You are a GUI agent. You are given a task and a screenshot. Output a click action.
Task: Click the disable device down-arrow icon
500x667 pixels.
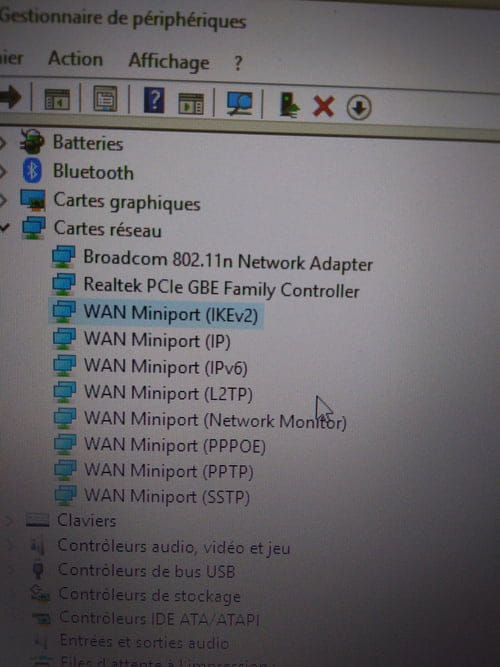[359, 107]
